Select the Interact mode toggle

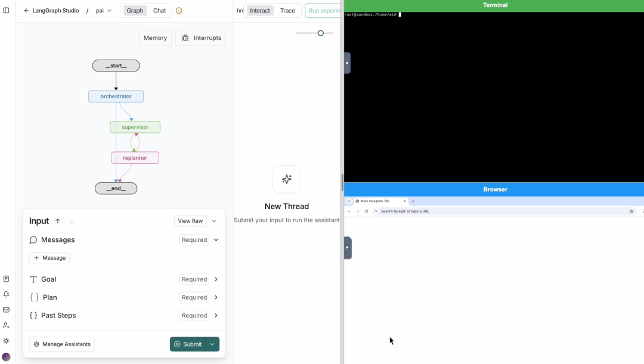(x=259, y=10)
